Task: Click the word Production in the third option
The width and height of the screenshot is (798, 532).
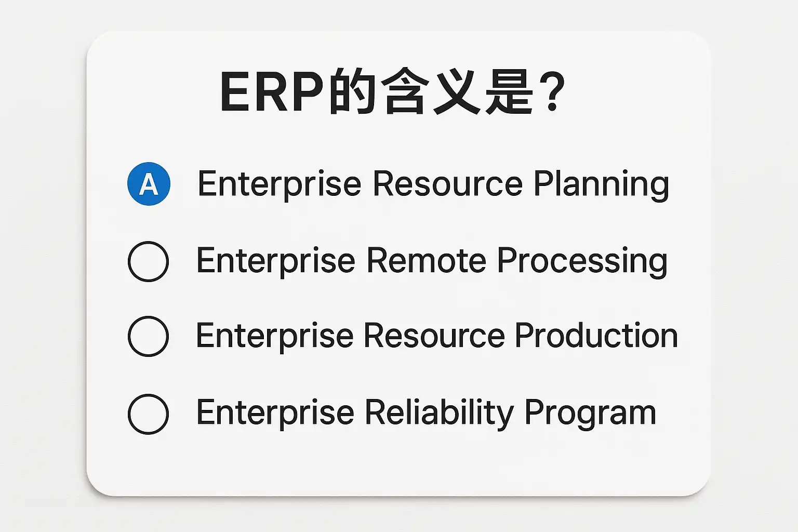Action: [596, 336]
